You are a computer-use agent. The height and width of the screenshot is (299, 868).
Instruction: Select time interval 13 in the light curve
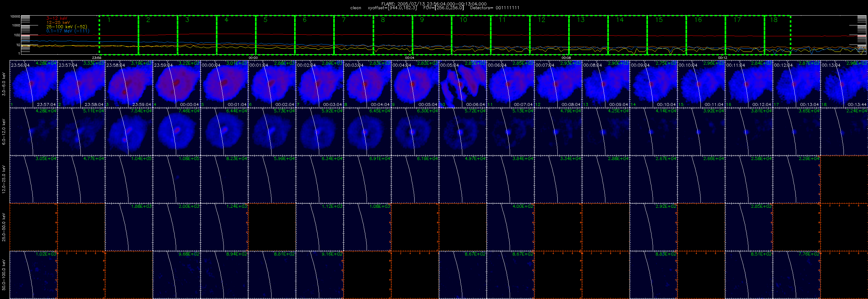(x=588, y=35)
